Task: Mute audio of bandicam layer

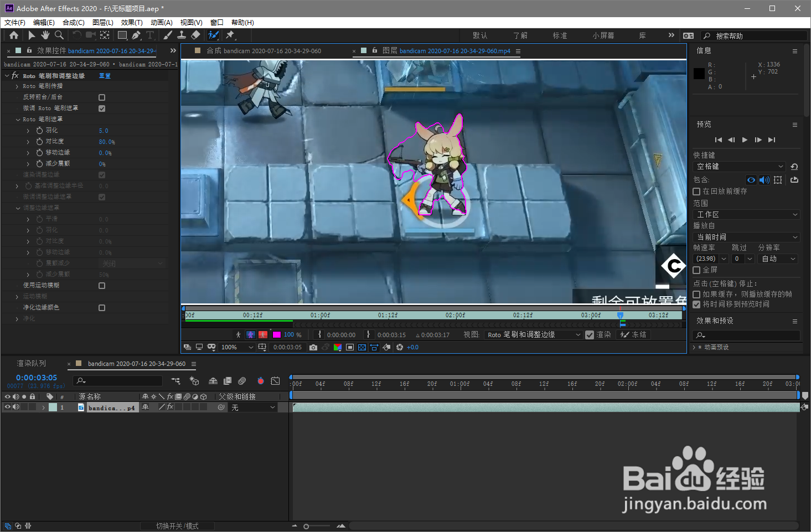Action: click(16, 407)
